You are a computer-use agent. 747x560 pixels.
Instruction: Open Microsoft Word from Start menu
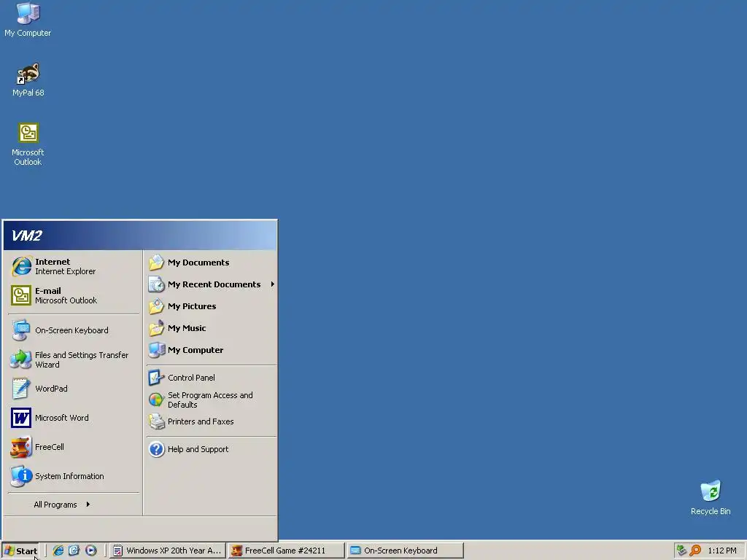click(74, 418)
